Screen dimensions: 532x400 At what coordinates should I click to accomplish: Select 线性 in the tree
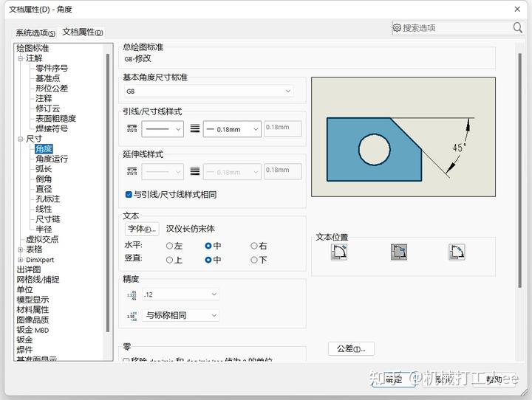tap(44, 209)
